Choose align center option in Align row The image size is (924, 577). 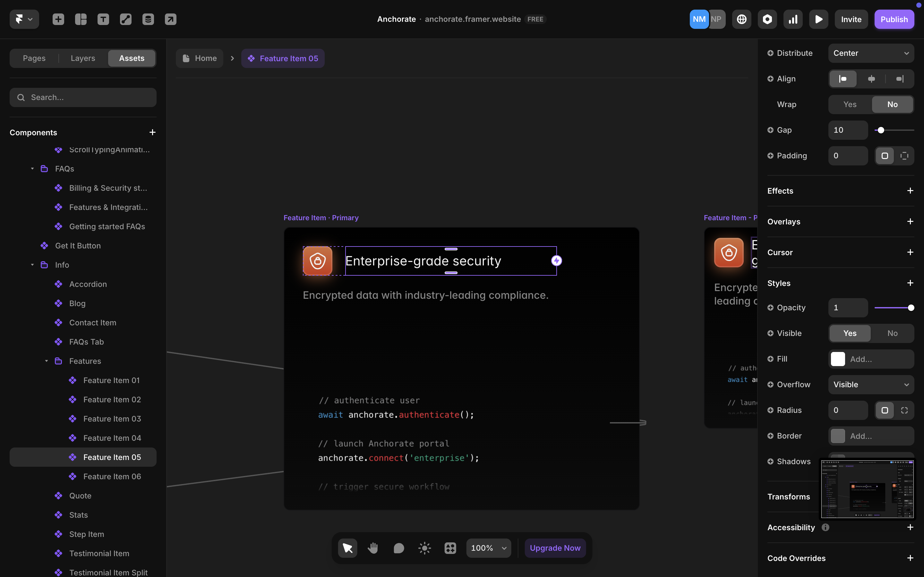pos(871,79)
